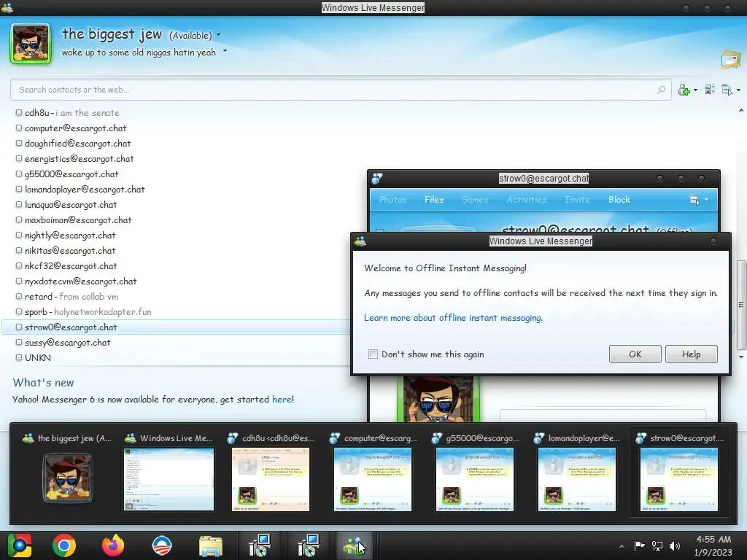The height and width of the screenshot is (560, 747).
Task: Click the action center flag tray icon
Action: [639, 546]
